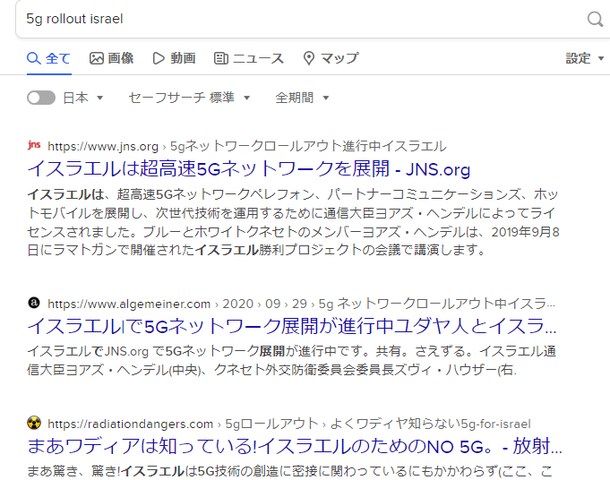The height and width of the screenshot is (480, 610).
Task: Click the radiation favicon beside radiationdangers.com
Action: [34, 423]
